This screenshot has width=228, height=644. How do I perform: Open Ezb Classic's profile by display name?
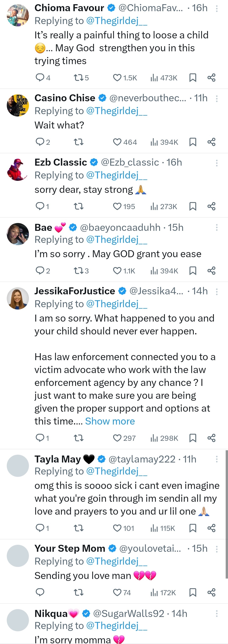pos(61,162)
